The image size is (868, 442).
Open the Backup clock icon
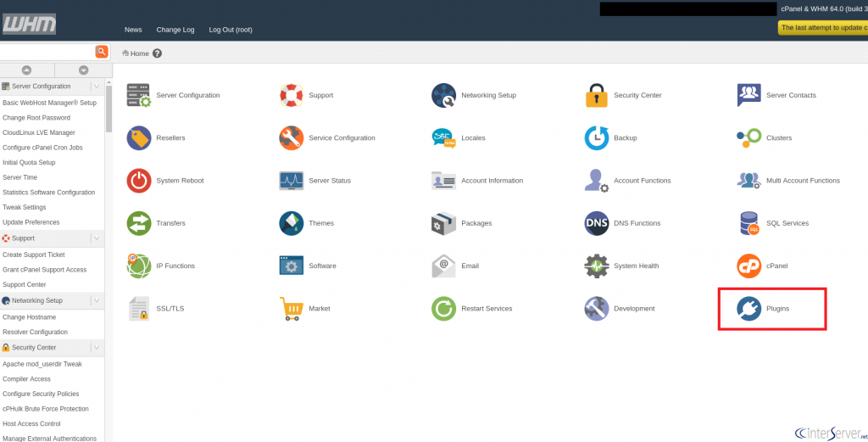click(x=596, y=138)
